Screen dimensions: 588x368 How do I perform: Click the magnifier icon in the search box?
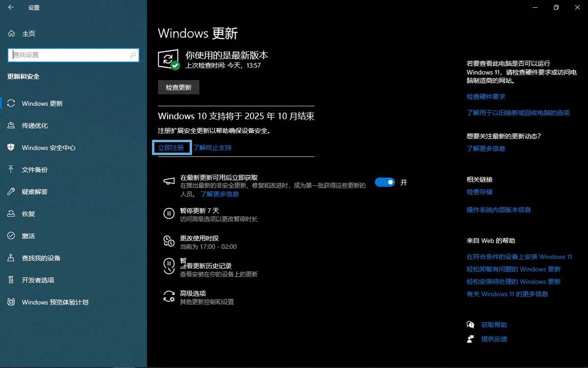point(133,55)
